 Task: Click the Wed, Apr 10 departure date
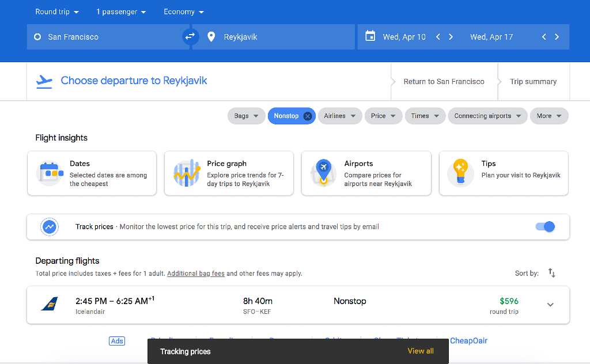404,37
